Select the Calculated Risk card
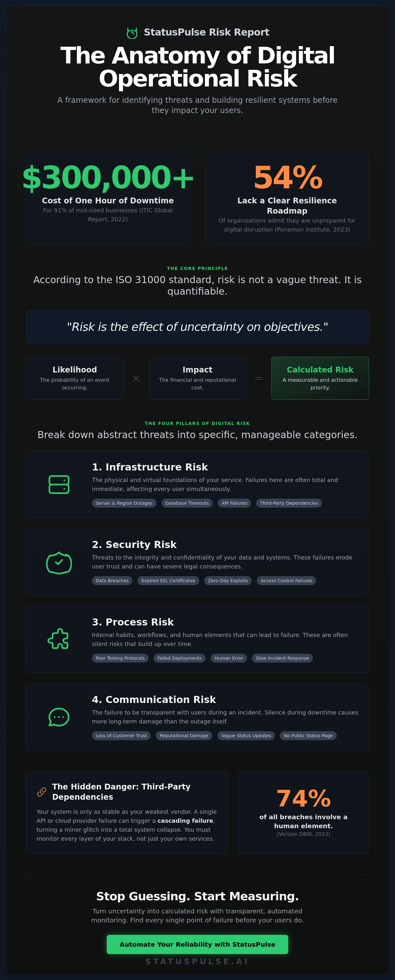 (x=320, y=378)
